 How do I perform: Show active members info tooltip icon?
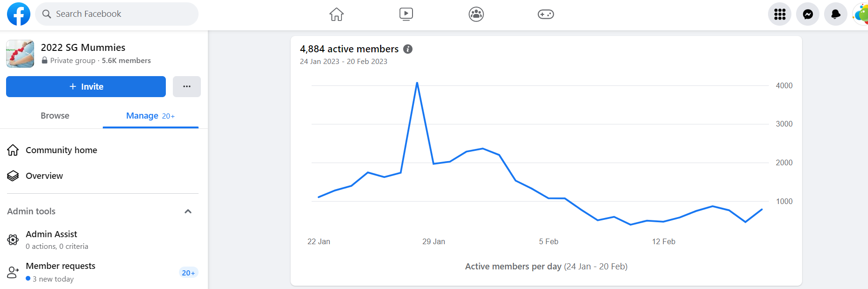pyautogui.click(x=408, y=49)
